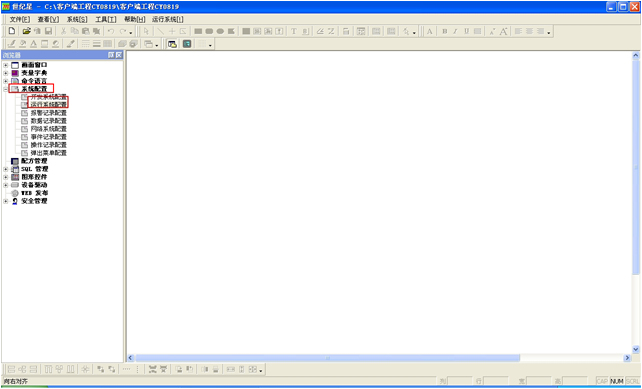Collapse the 系统配置 tree node
Image resolution: width=642 pixels, height=389 pixels.
[6, 89]
